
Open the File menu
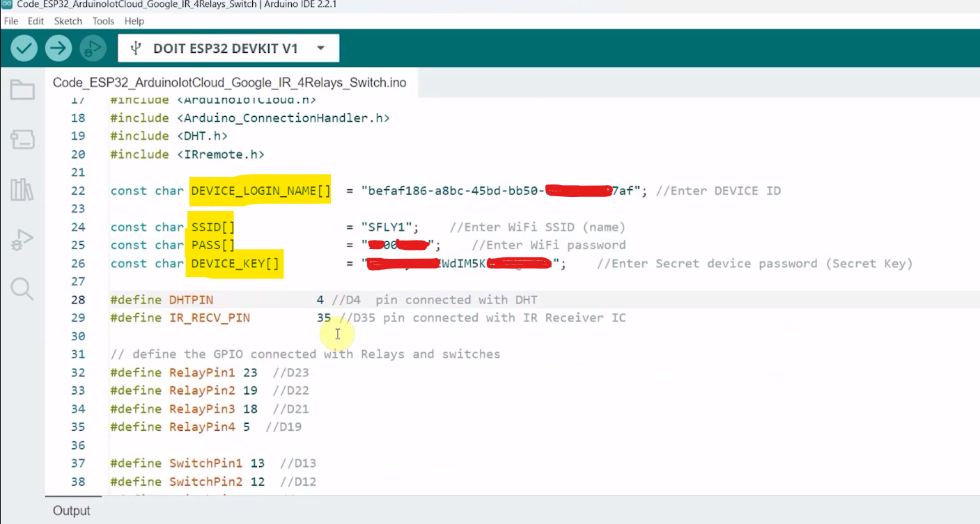tap(10, 21)
